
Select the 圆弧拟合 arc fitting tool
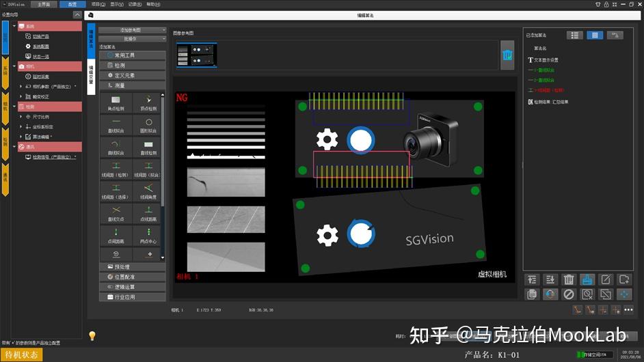coord(116,148)
